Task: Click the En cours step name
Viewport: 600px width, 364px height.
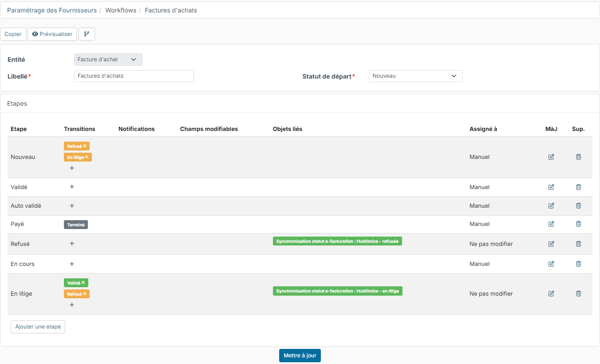Action: [23, 264]
